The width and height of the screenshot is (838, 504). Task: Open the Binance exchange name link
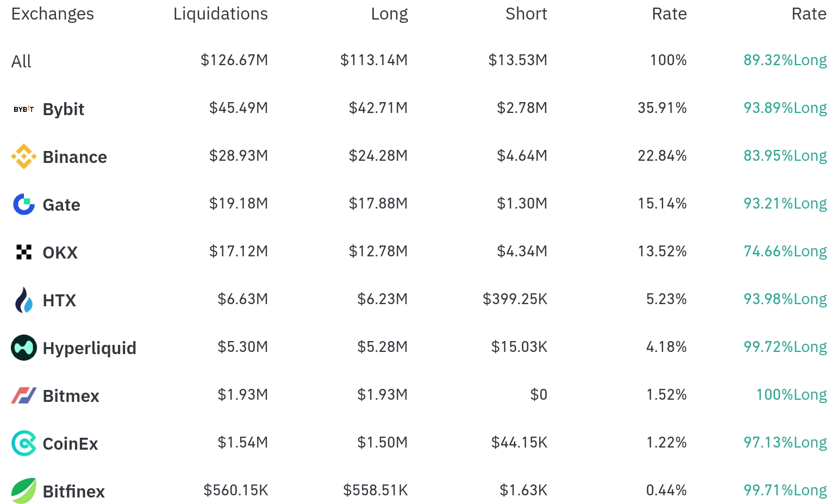pos(75,157)
